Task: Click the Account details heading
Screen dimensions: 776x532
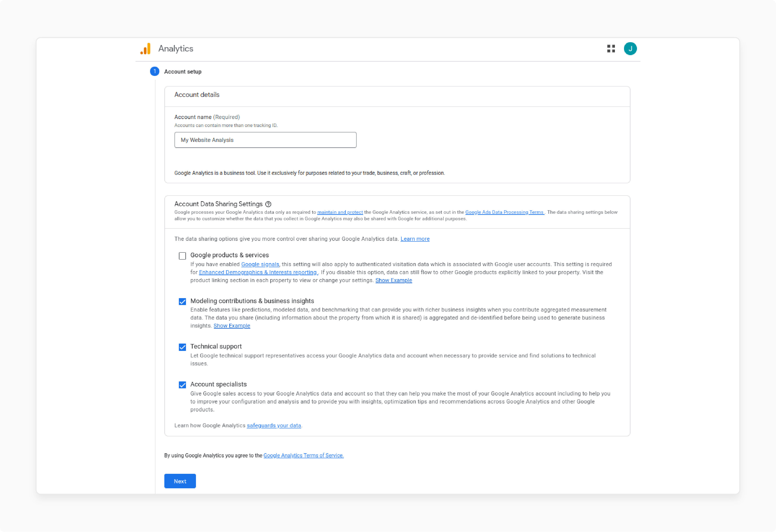Action: tap(197, 95)
